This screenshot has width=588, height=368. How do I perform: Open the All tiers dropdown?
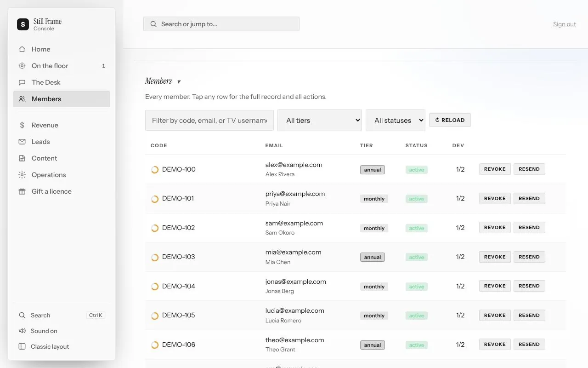(320, 120)
